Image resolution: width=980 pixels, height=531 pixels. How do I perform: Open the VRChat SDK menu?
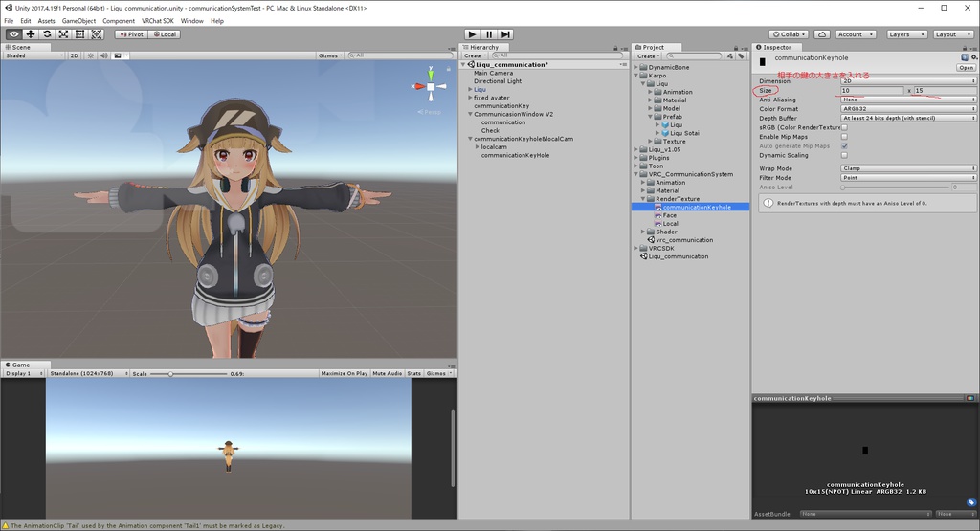(158, 21)
